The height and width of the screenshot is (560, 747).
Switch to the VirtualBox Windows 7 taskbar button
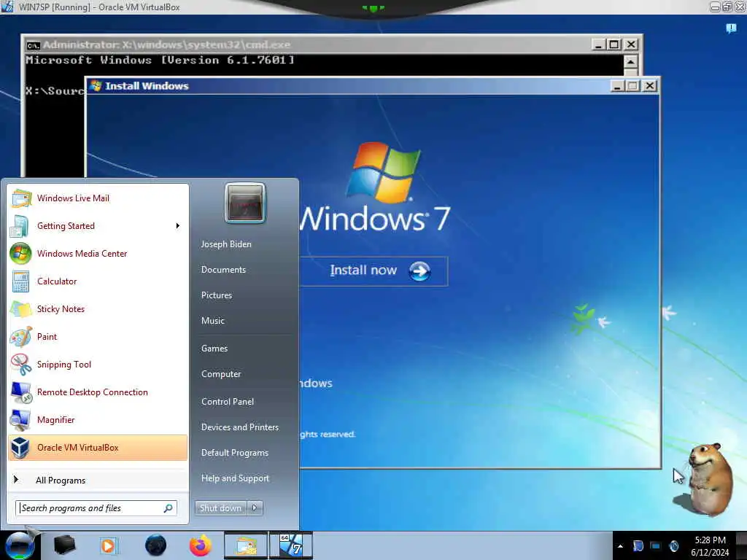pyautogui.click(x=291, y=545)
